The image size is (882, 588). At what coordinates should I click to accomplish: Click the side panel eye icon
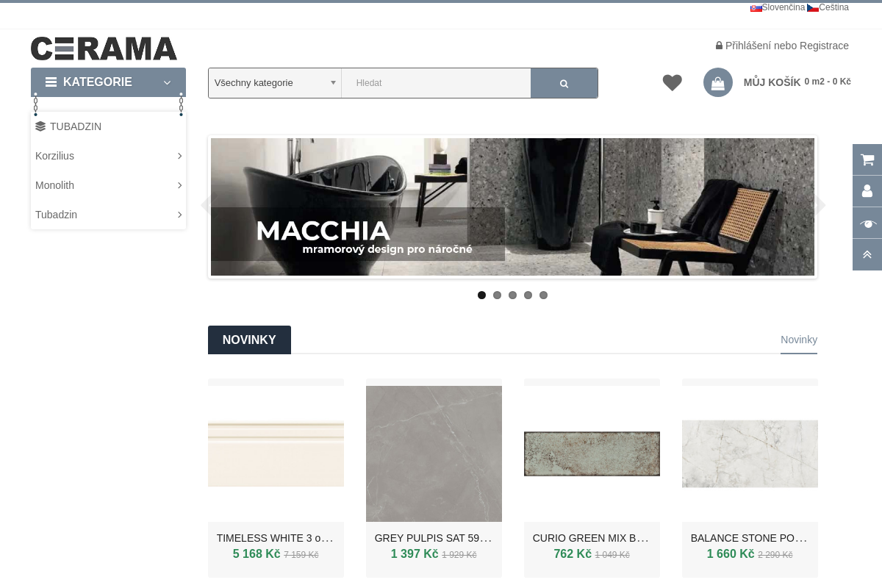tap(867, 223)
